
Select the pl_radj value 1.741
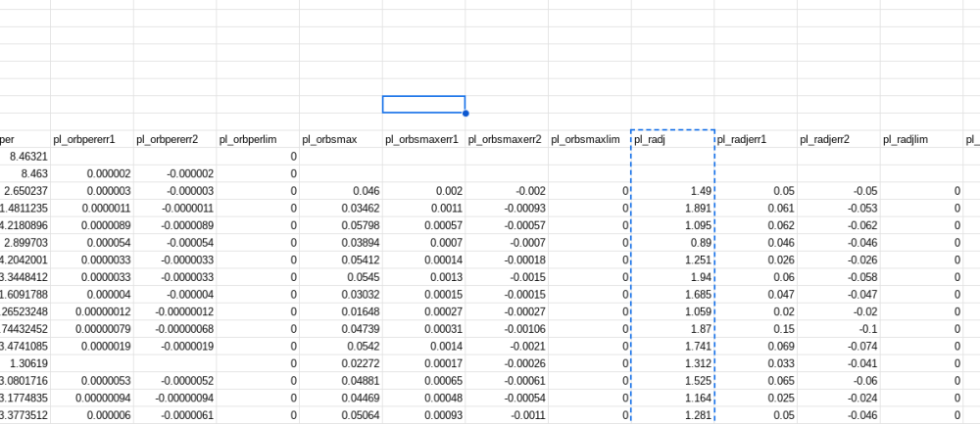click(x=673, y=347)
